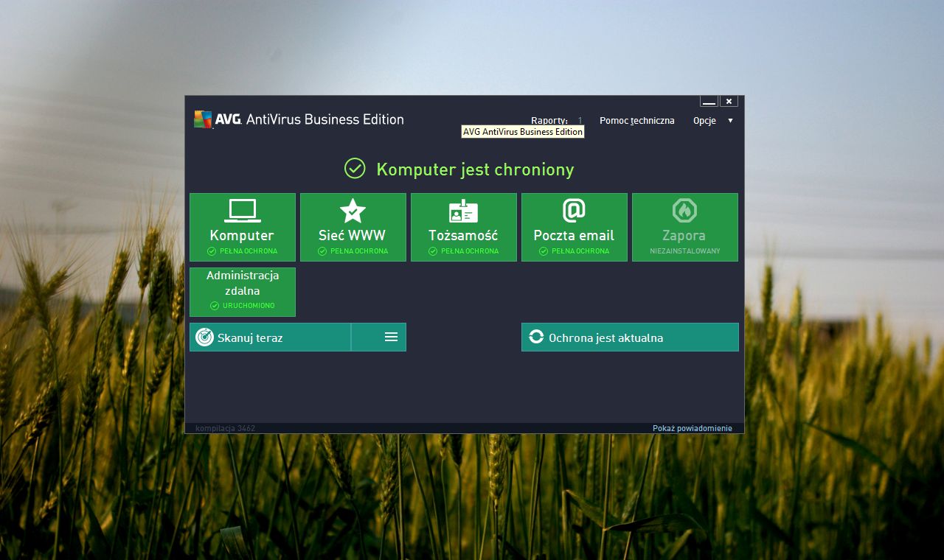
Task: Open the Tożsamość protection tile
Action: point(464,227)
